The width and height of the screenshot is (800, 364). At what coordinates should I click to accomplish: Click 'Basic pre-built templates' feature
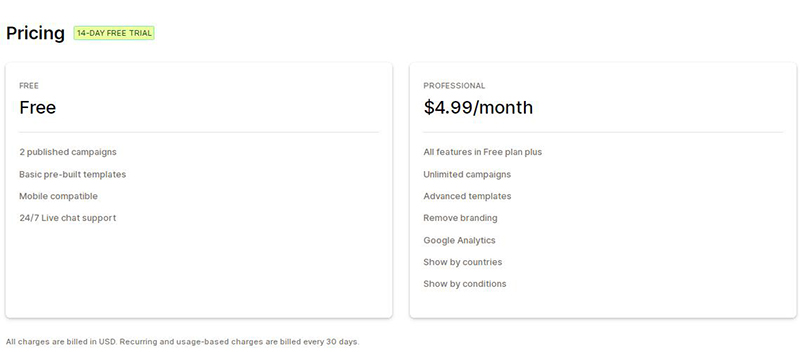pos(72,175)
